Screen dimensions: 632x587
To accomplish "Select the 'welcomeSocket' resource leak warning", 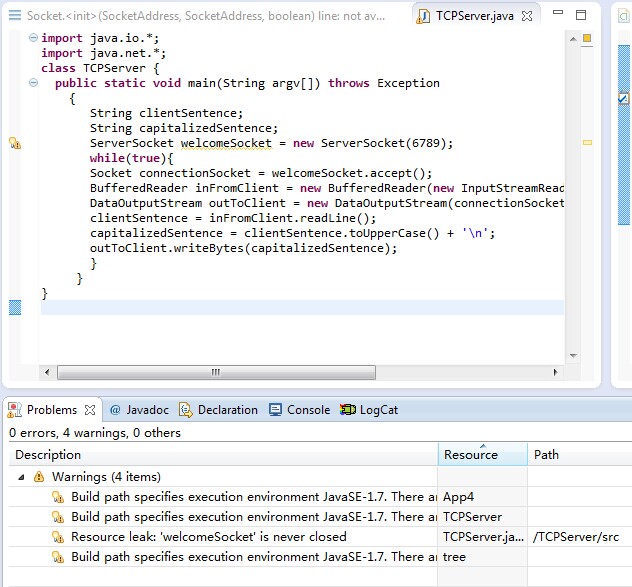I will [x=209, y=537].
